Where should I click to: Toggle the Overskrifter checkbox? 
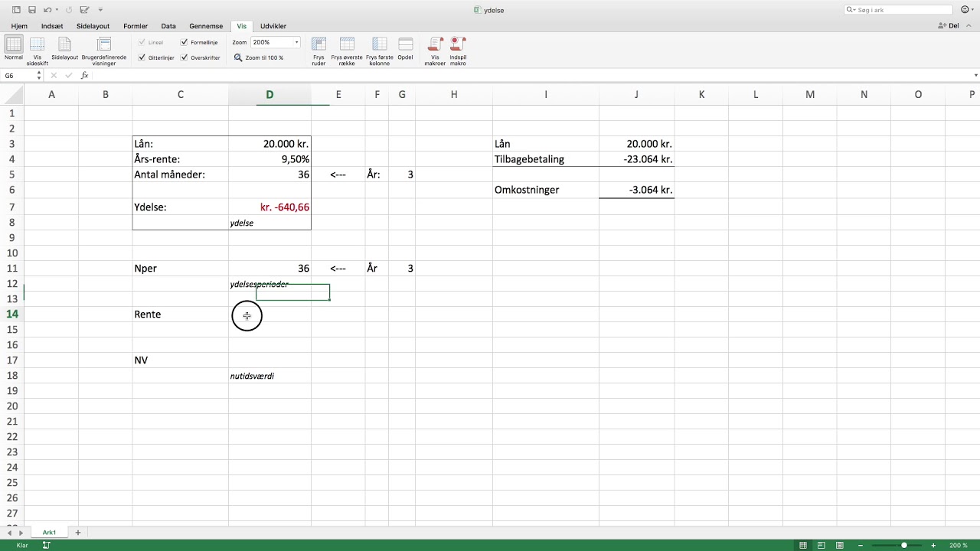pos(185,57)
